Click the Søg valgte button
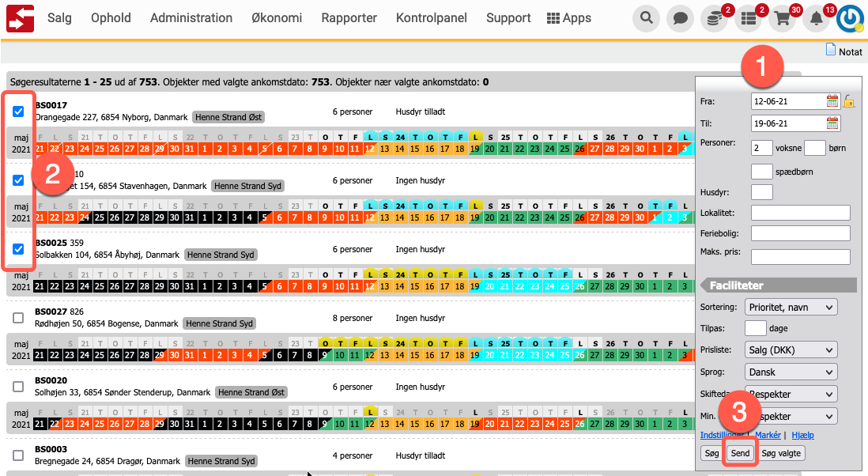This screenshot has height=476, width=868. point(781,453)
